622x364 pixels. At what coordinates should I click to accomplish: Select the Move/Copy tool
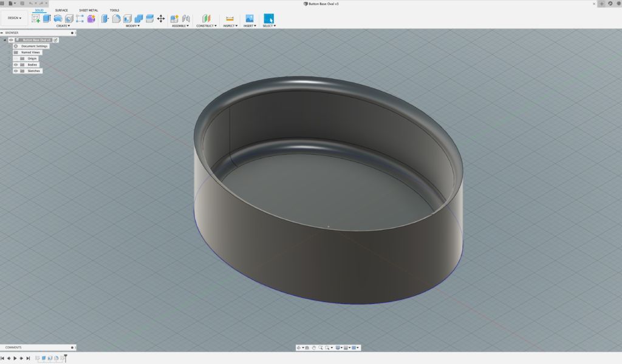pos(160,19)
